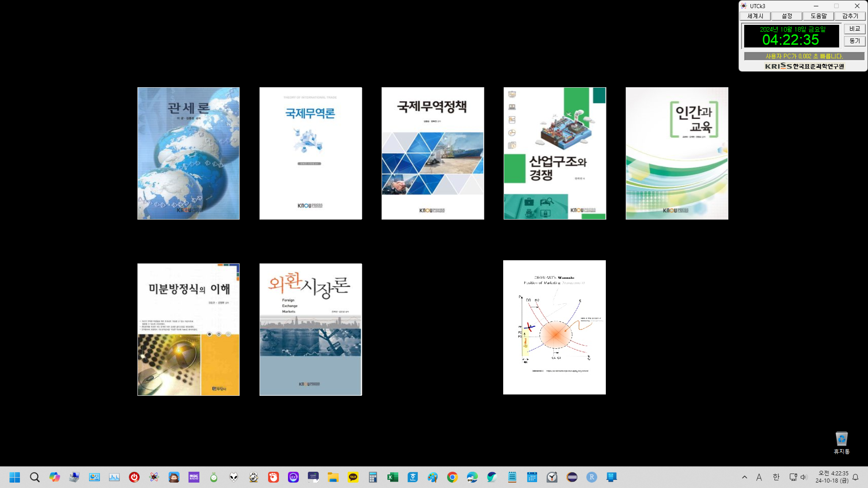
Task: Open File Explorer folder icon
Action: click(x=333, y=477)
